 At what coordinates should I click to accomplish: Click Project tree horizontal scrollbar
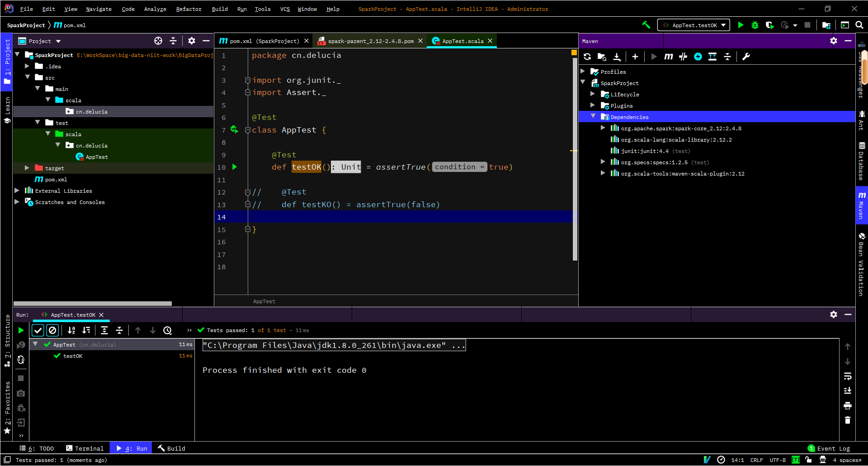click(93, 304)
